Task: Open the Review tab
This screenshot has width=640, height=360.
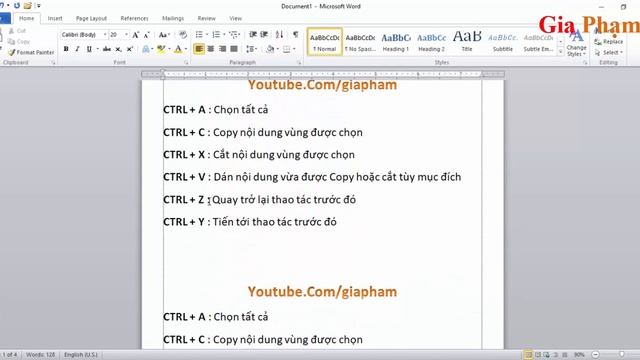Action: coord(207,18)
